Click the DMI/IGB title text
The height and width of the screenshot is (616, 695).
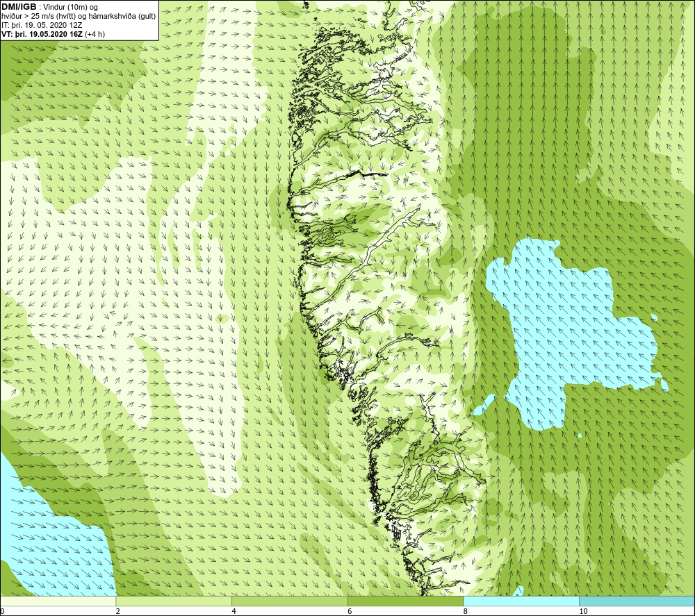(x=19, y=7)
